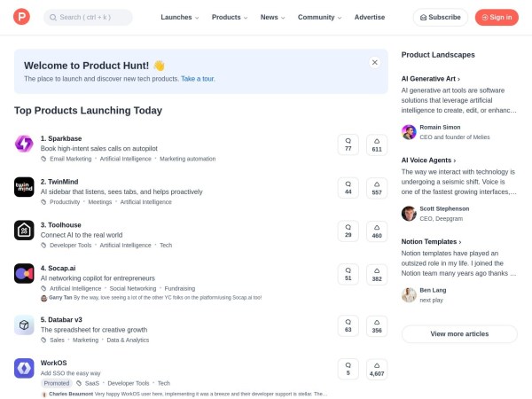532x399 pixels.
Task: Open the Community dropdown menu
Action: click(319, 17)
